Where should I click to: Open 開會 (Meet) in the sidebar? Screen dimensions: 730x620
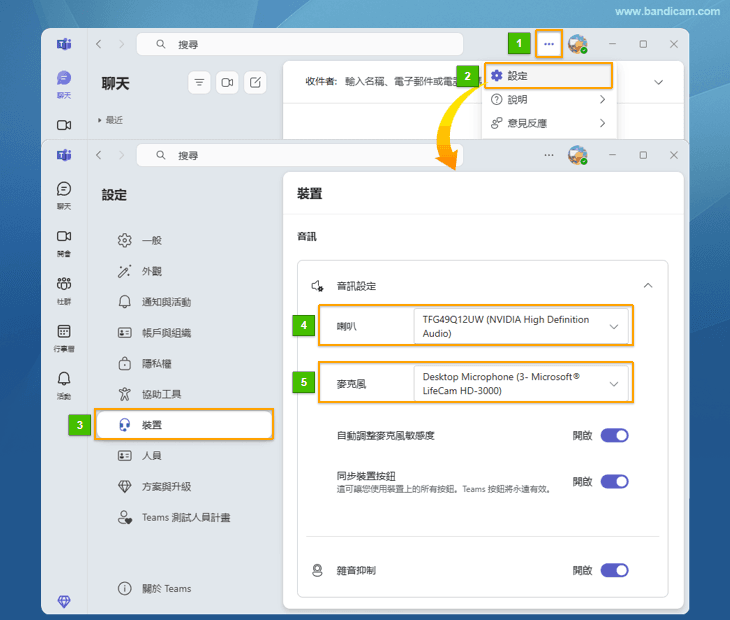pyautogui.click(x=64, y=243)
